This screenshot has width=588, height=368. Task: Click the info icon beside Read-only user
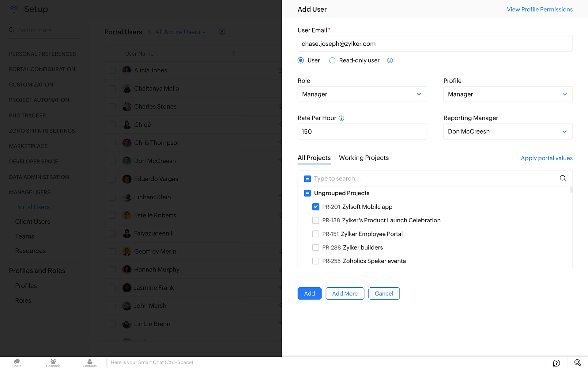coord(390,60)
